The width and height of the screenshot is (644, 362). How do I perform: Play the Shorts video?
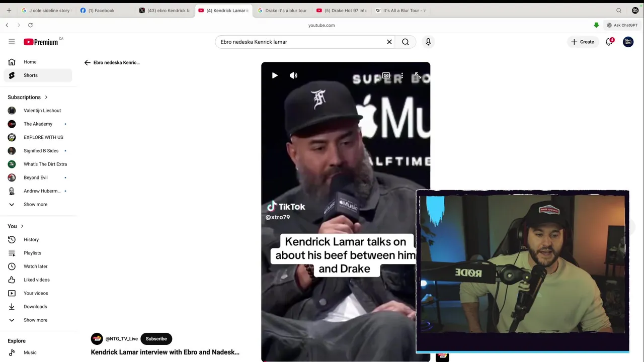[x=275, y=75]
